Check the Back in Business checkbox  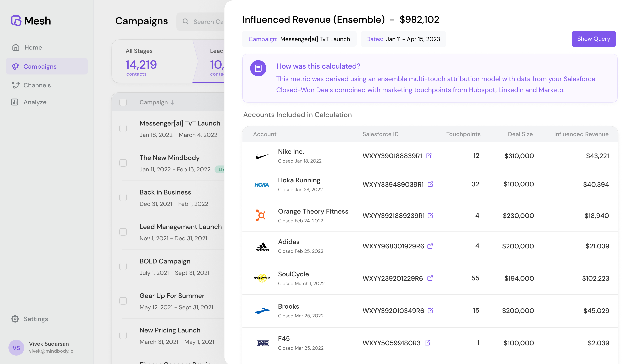coord(123,197)
